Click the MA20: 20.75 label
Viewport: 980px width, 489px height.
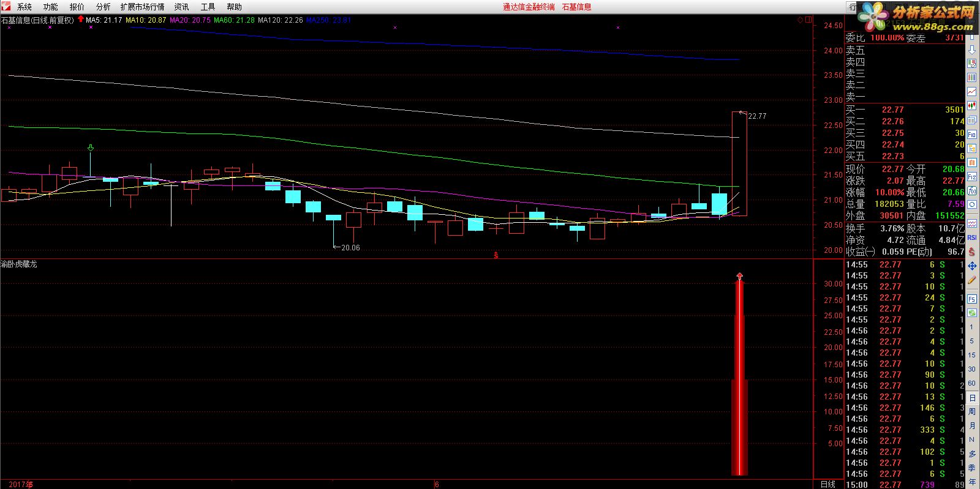pos(190,20)
